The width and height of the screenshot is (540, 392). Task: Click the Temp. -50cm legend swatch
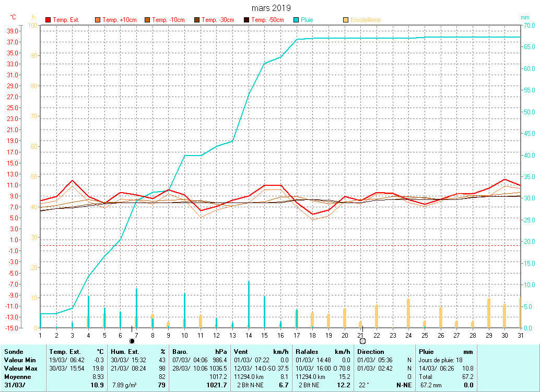[x=246, y=20]
